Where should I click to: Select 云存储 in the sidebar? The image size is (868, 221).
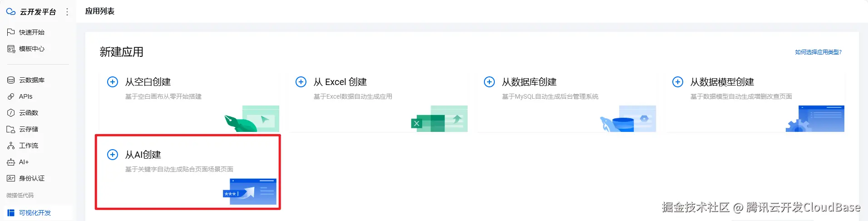[28, 129]
